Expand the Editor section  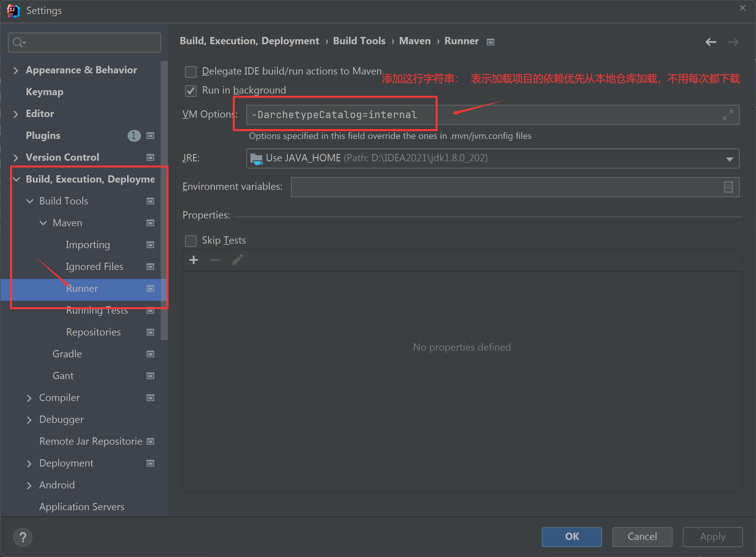pos(15,114)
